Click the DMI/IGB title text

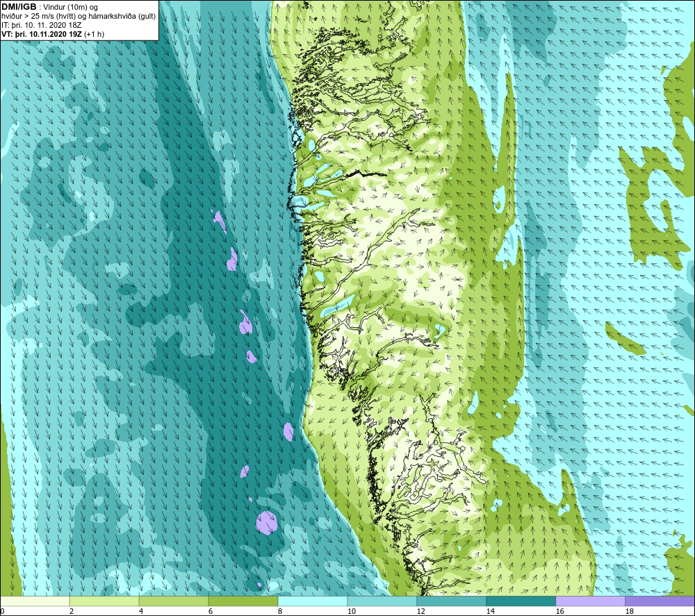pyautogui.click(x=19, y=7)
